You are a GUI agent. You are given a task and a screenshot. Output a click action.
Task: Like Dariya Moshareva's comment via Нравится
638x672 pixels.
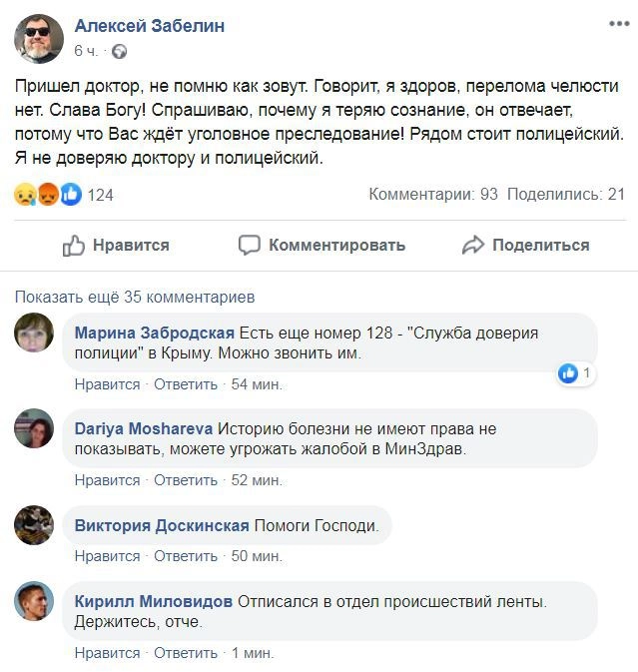click(x=108, y=480)
